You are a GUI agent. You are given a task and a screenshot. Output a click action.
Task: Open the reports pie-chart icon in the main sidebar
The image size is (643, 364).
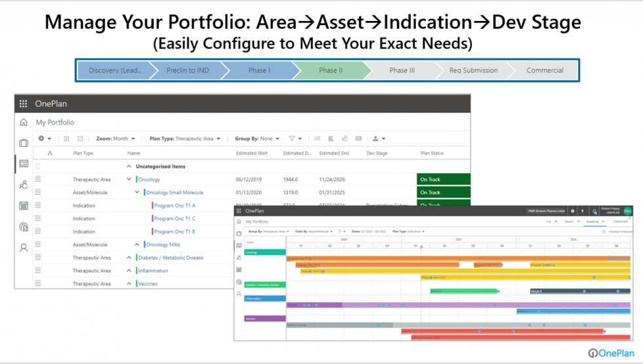click(24, 227)
